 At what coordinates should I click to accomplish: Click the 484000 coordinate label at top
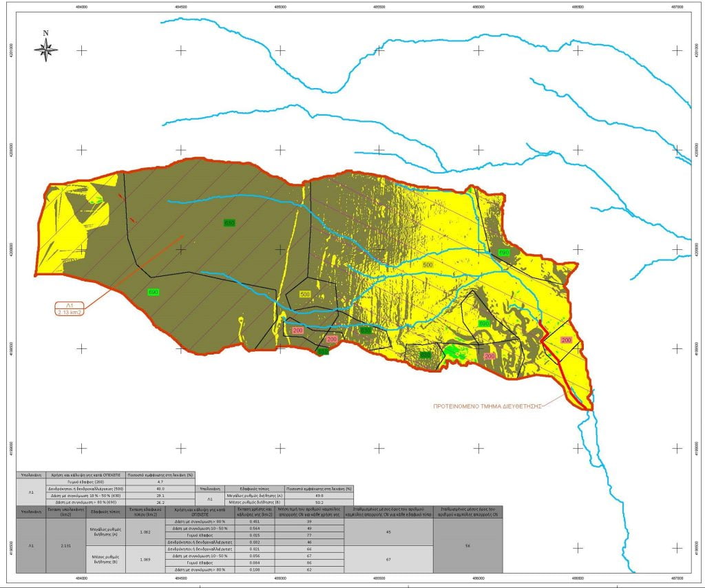82,8
